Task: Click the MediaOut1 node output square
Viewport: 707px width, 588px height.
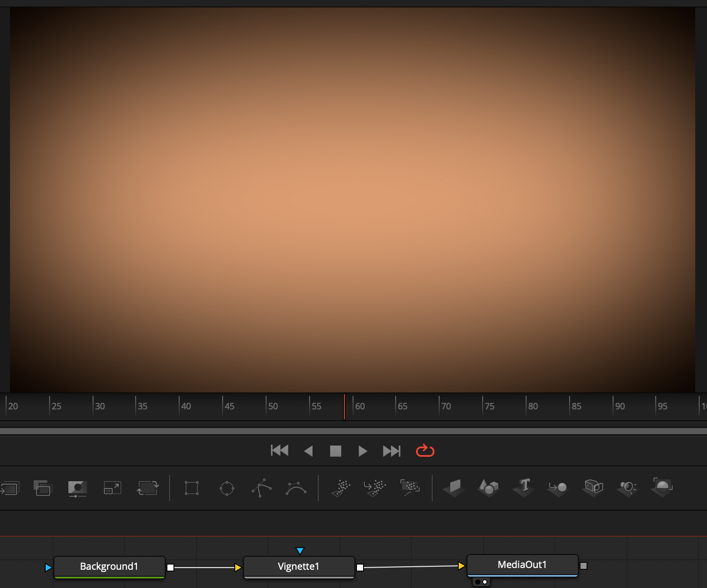Action: (x=584, y=566)
